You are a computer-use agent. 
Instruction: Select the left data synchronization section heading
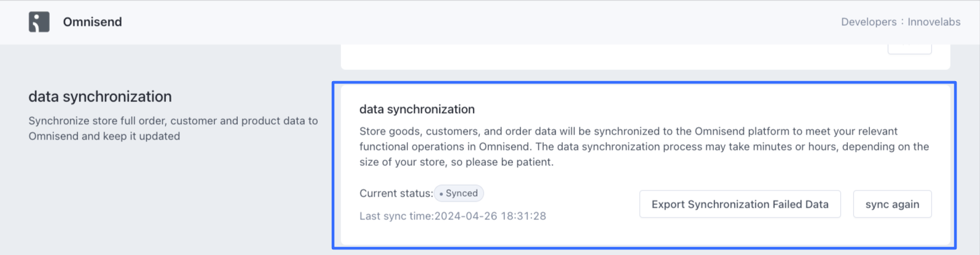click(x=100, y=96)
